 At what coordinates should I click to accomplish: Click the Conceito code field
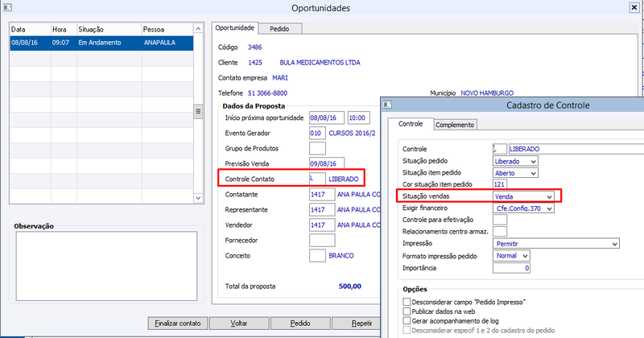[317, 255]
